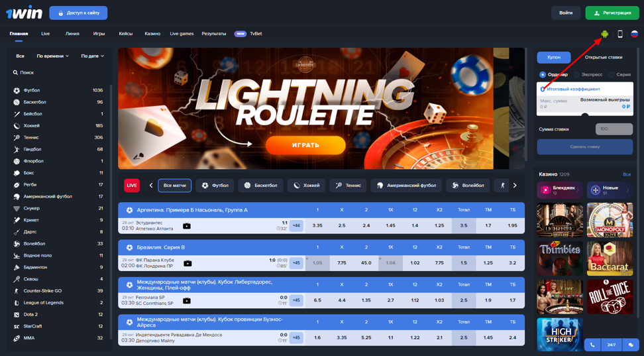Open the chat bubble support icon
Image resolution: width=644 pixels, height=356 pixels.
pyautogui.click(x=631, y=345)
